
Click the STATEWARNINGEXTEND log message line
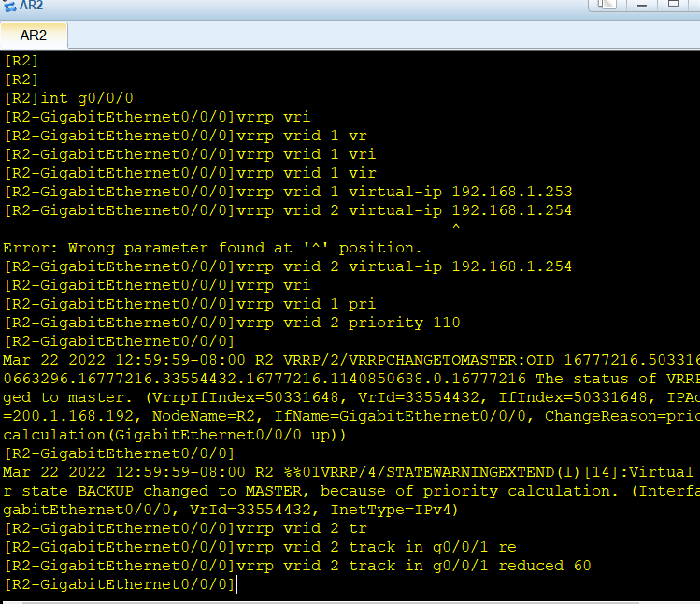coord(350,472)
